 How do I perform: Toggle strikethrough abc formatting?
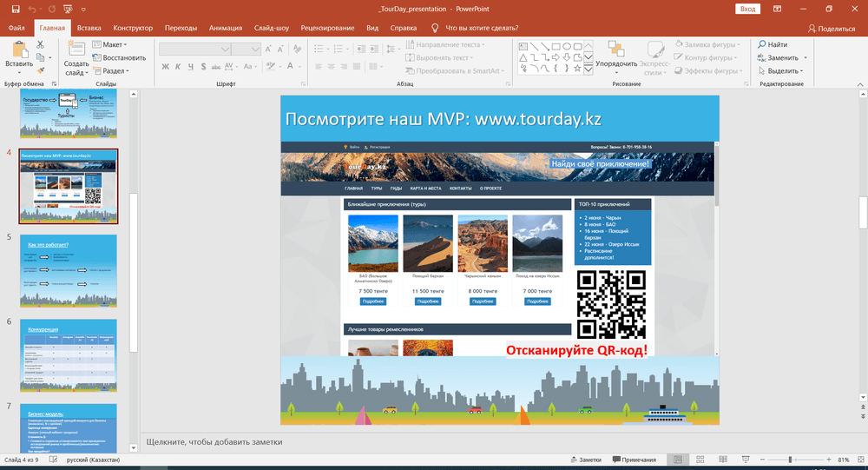(216, 67)
